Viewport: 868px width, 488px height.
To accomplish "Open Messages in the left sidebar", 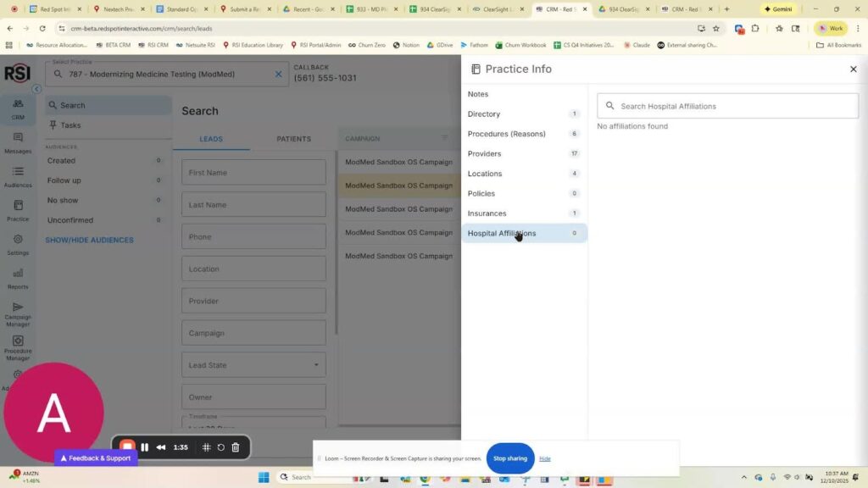I will 18,142.
